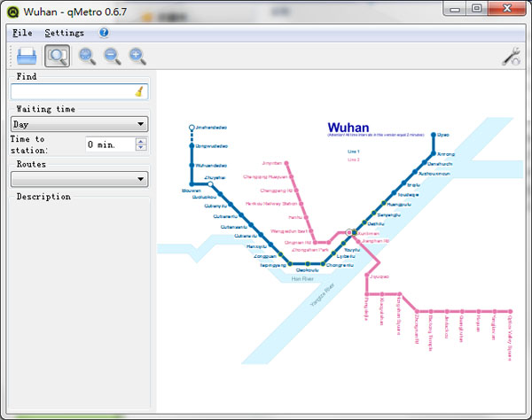
Task: Clear the Find field with broom icon
Action: coord(139,91)
